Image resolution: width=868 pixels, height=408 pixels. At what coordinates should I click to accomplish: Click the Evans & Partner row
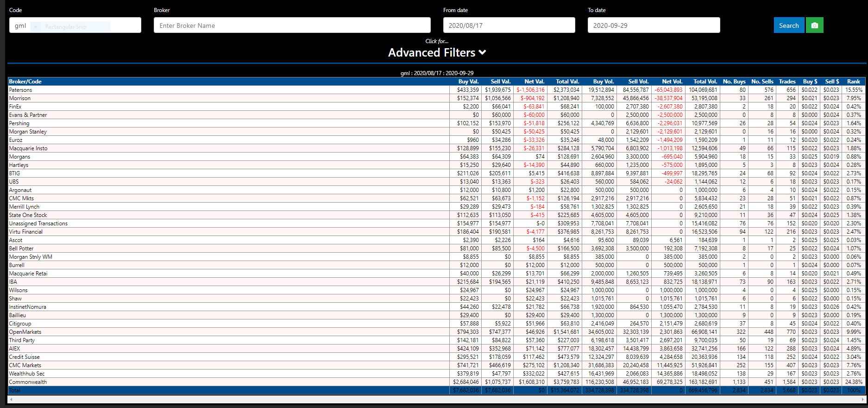pyautogui.click(x=437, y=115)
